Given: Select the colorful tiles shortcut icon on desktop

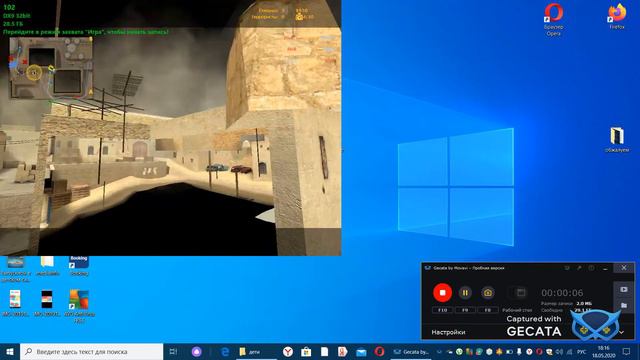Looking at the screenshot, I should coord(79,305).
